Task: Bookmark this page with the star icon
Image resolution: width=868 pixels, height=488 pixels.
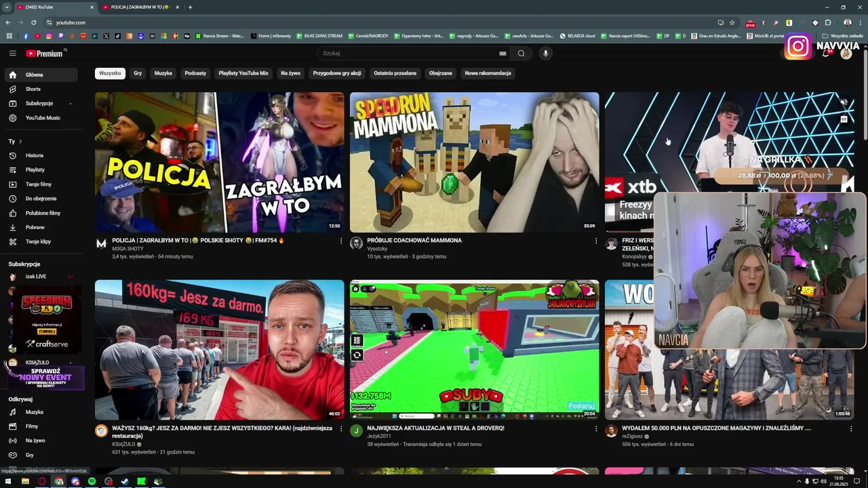Action: 732,22
